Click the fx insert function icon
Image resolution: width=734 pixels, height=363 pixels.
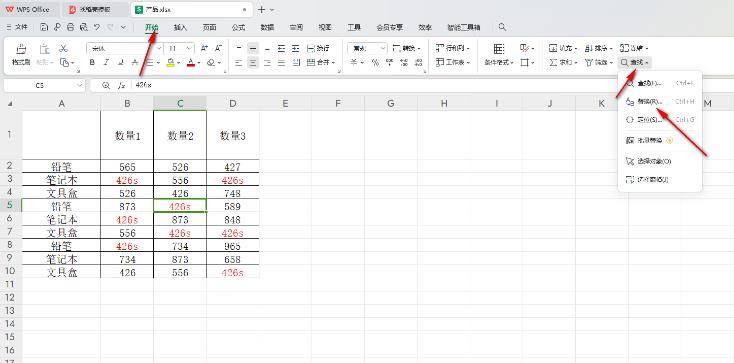(x=122, y=86)
